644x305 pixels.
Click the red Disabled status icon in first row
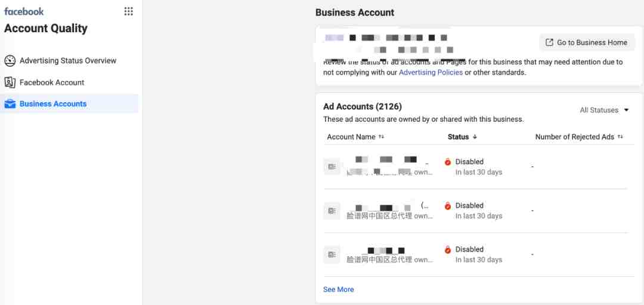448,162
